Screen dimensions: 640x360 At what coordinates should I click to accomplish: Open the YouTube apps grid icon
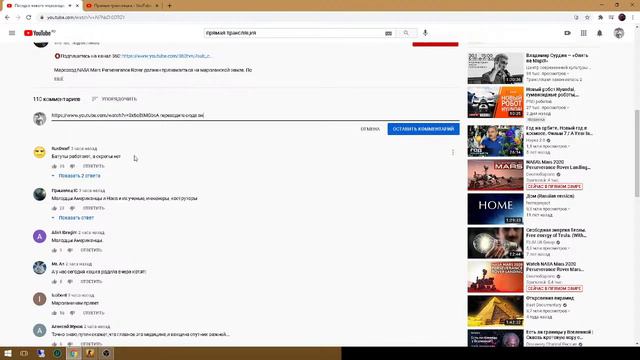pyautogui.click(x=584, y=33)
